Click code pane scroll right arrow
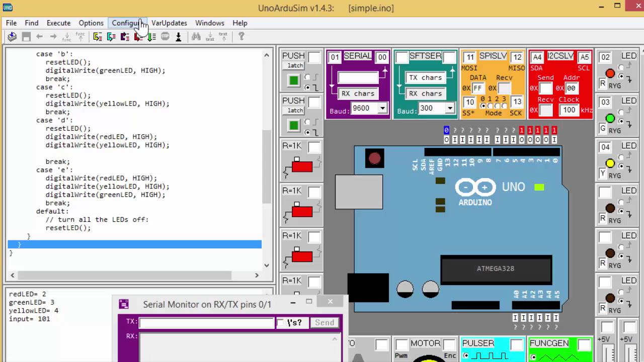 [x=257, y=276]
